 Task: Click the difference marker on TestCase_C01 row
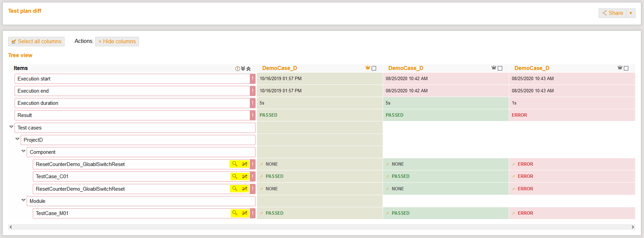[253, 176]
